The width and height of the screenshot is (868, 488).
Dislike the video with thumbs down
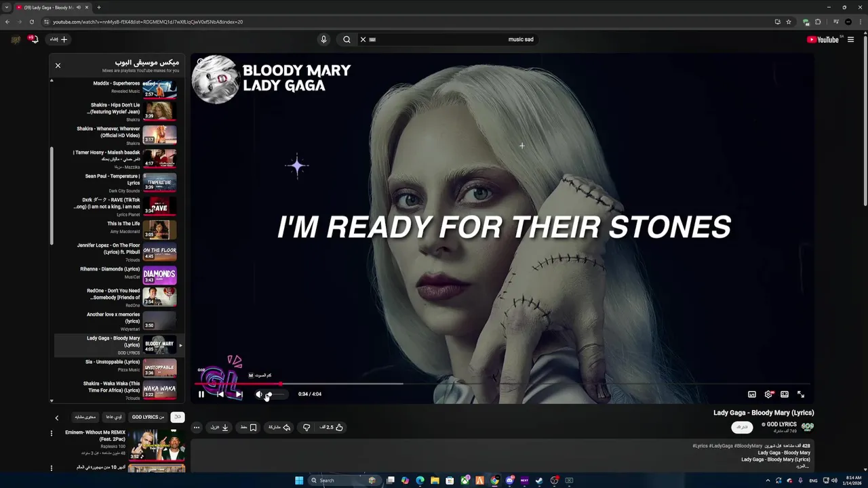pyautogui.click(x=307, y=427)
